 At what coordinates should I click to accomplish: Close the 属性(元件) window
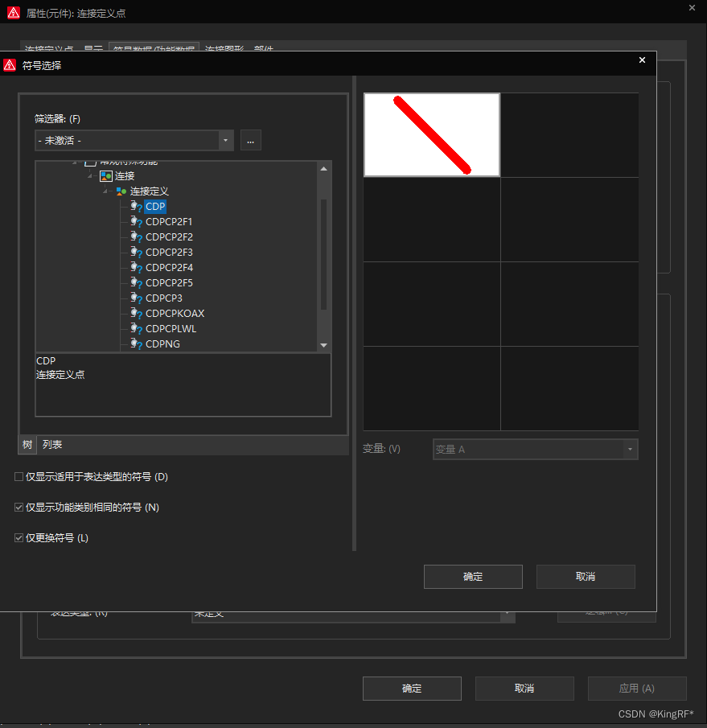tap(692, 7)
